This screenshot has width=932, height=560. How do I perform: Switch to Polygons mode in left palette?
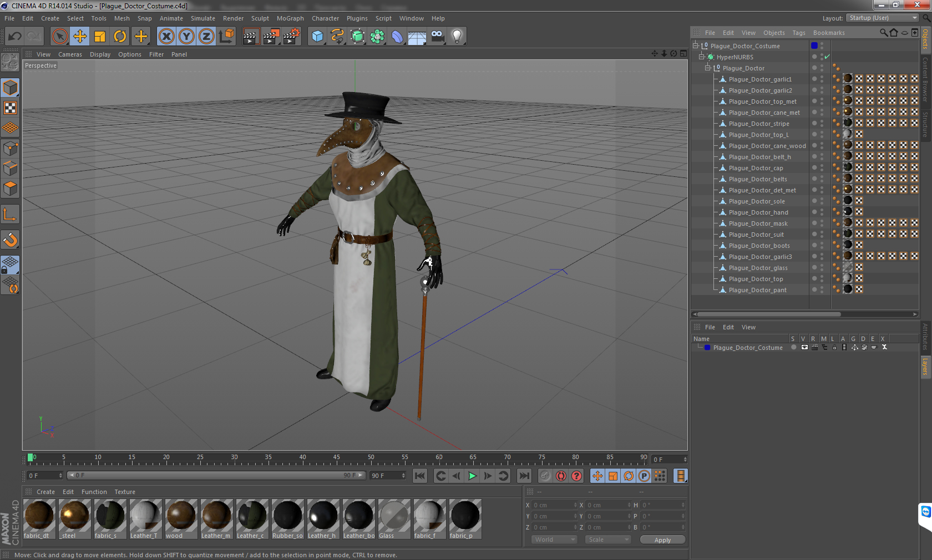(x=10, y=189)
